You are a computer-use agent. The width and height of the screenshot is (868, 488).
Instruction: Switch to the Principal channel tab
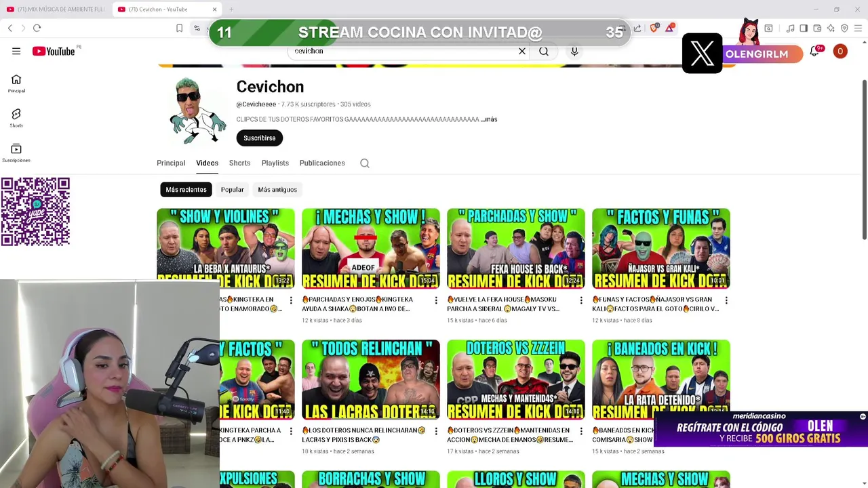171,163
